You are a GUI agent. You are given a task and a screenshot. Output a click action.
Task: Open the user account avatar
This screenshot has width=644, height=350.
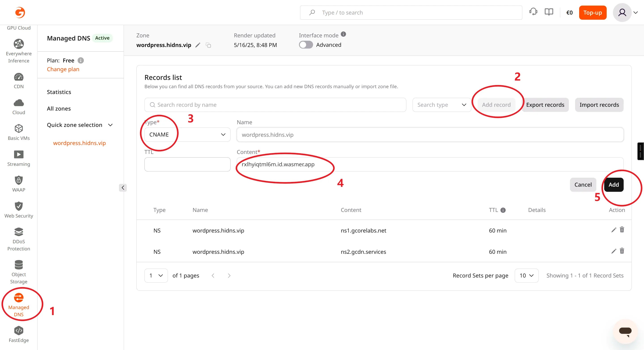pyautogui.click(x=622, y=13)
